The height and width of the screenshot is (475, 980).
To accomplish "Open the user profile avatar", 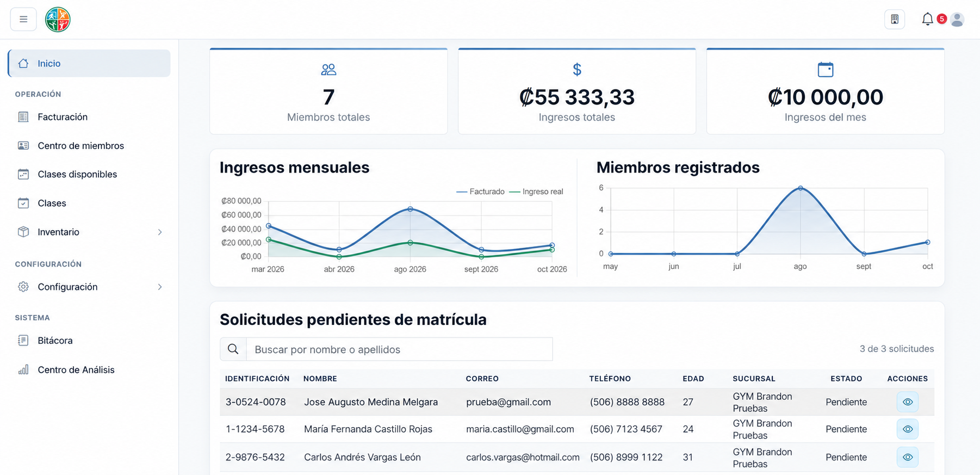I will coord(957,20).
